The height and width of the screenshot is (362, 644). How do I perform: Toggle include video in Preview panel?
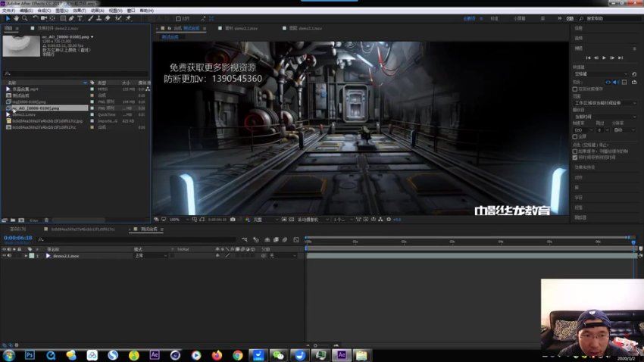point(608,83)
